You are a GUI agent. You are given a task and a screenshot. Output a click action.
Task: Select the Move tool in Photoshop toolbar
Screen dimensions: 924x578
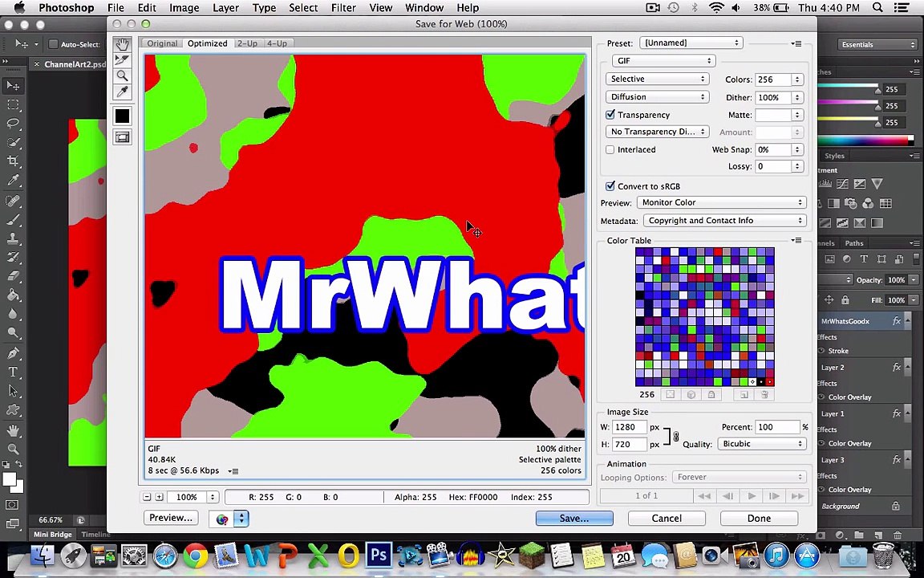coord(13,86)
